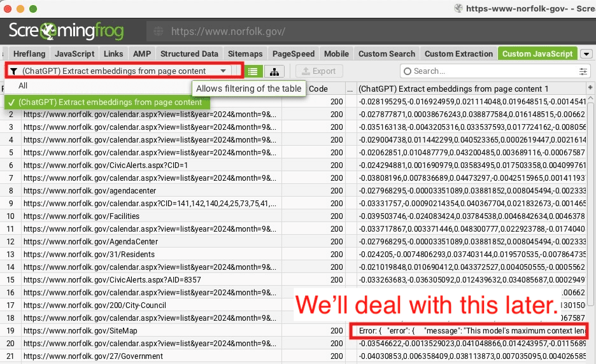Open the Structured Data tab
This screenshot has width=596, height=364.
[189, 54]
